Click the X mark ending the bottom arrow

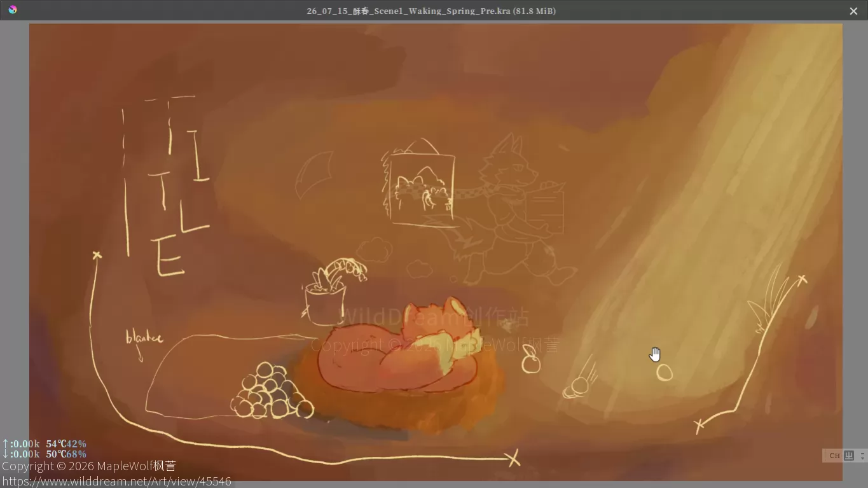pyautogui.click(x=514, y=457)
